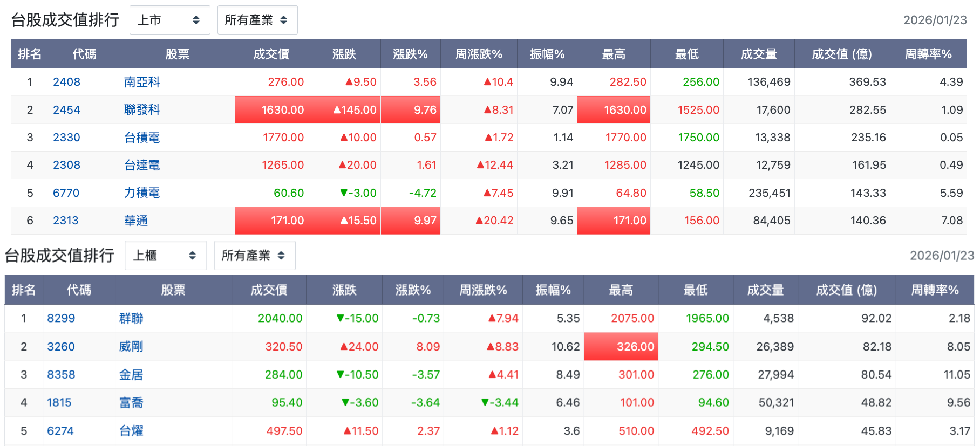Sort the 上市 table by 漲跌% header
The image size is (980, 446).
click(x=411, y=54)
